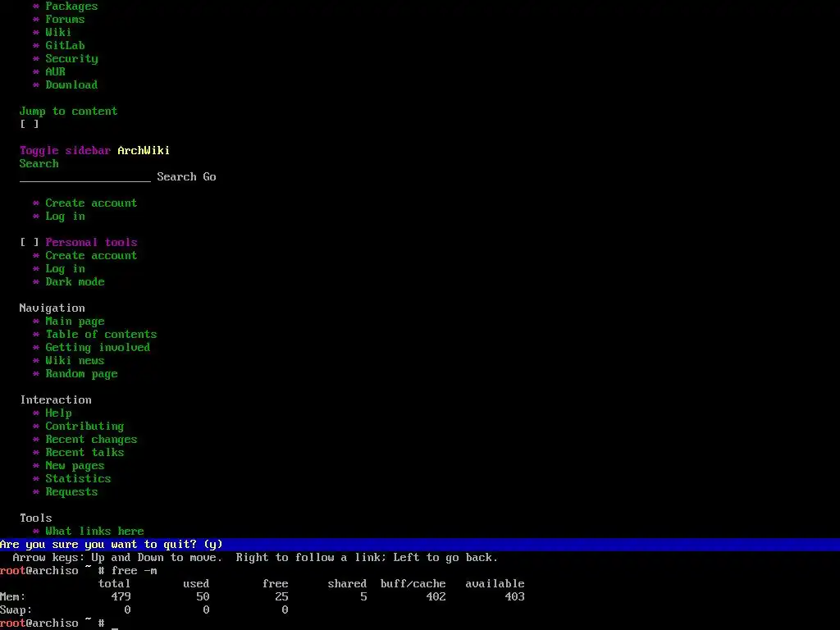Open the Personal tools link

[x=91, y=243]
